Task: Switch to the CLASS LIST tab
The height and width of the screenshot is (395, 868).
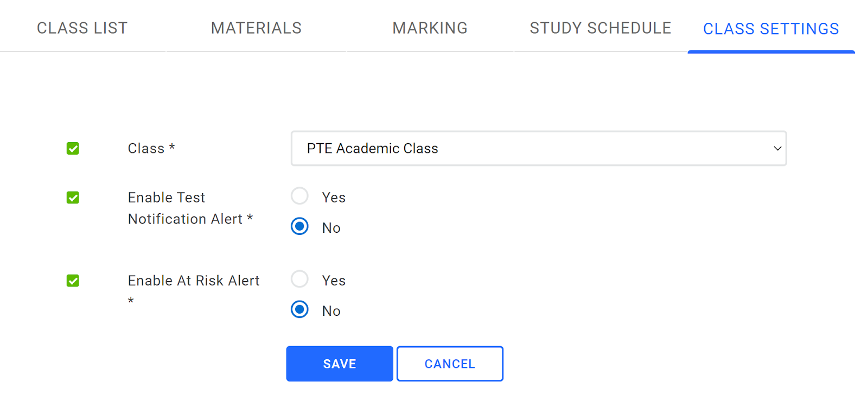Action: (x=81, y=28)
